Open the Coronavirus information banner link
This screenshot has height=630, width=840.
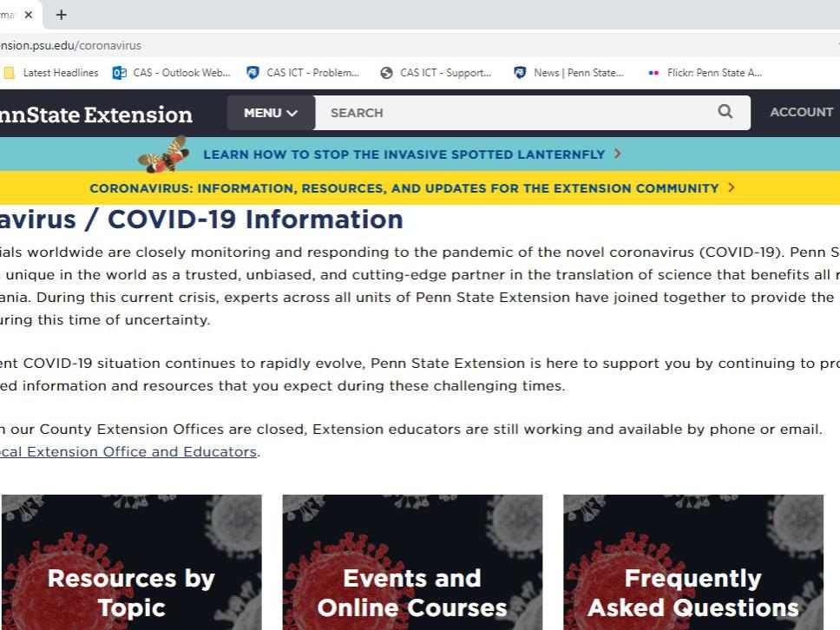pyautogui.click(x=404, y=188)
